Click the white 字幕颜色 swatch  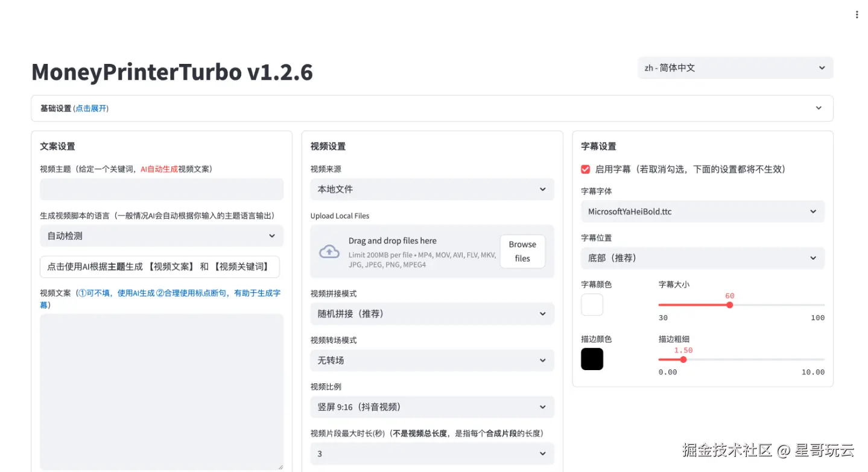[x=592, y=304]
